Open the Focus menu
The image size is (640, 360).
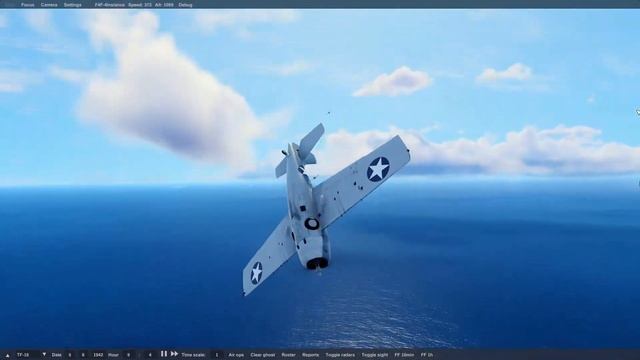27,5
